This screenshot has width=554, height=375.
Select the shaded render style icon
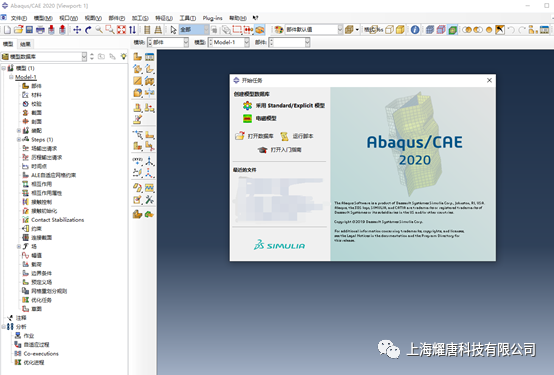coord(400,30)
